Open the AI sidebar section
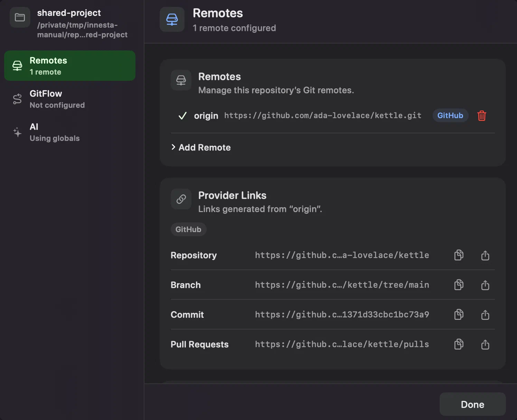517x420 pixels. pos(70,132)
